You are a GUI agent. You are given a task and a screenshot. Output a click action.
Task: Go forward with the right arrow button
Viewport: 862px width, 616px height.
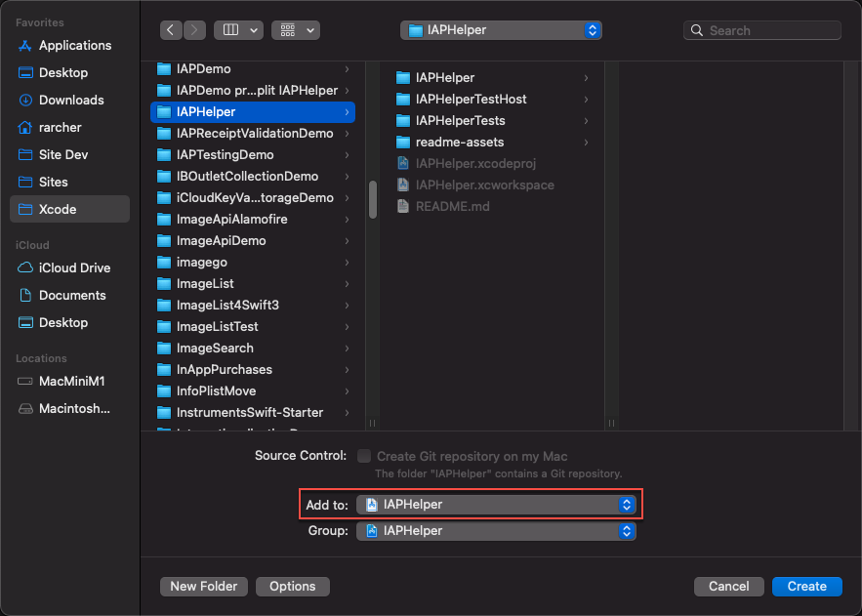(194, 30)
